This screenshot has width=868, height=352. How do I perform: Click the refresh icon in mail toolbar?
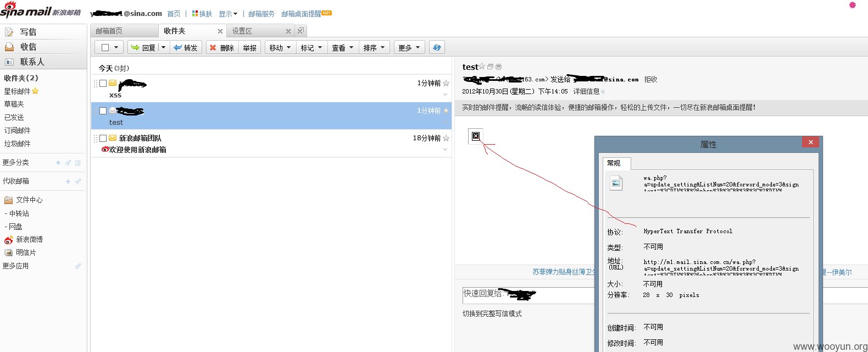click(437, 48)
